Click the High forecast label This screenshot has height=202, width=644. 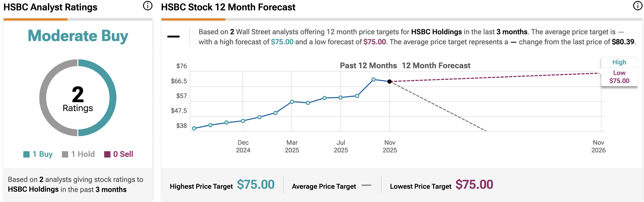click(619, 62)
